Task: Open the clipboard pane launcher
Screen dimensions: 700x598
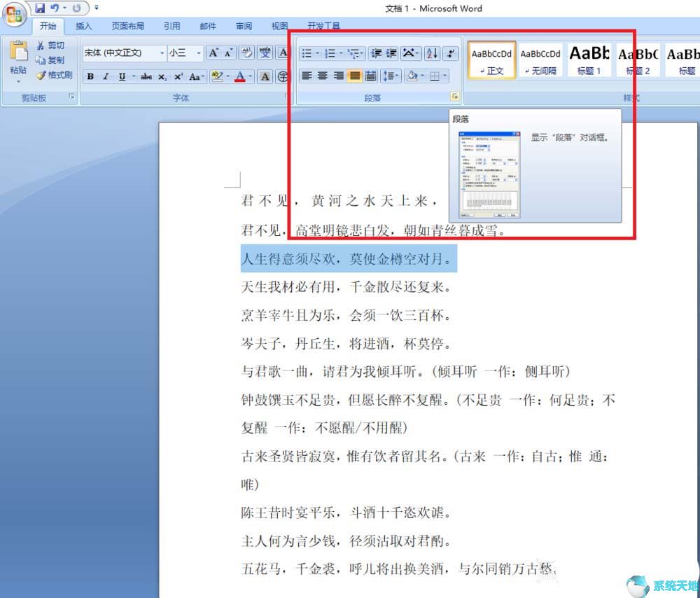Action: [71, 97]
